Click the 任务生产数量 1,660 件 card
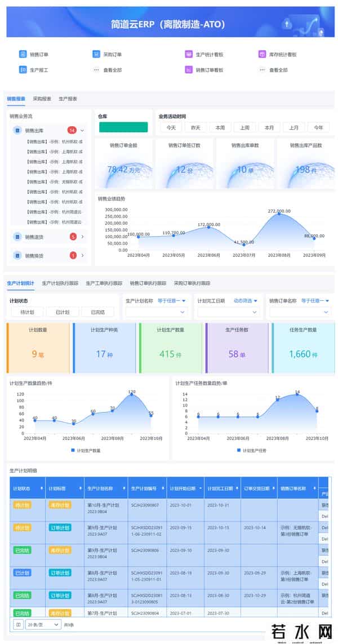The height and width of the screenshot is (644, 338). (x=303, y=348)
